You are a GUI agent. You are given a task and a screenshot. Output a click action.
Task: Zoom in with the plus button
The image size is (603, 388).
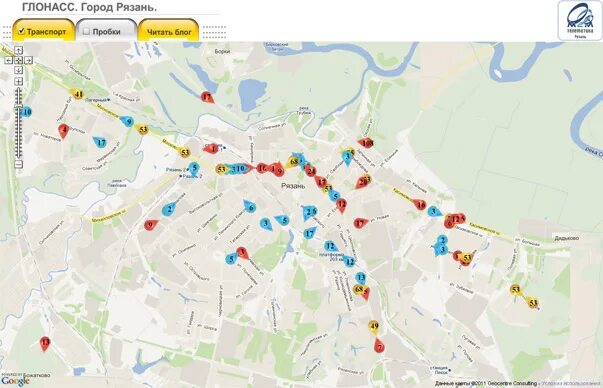click(x=18, y=82)
